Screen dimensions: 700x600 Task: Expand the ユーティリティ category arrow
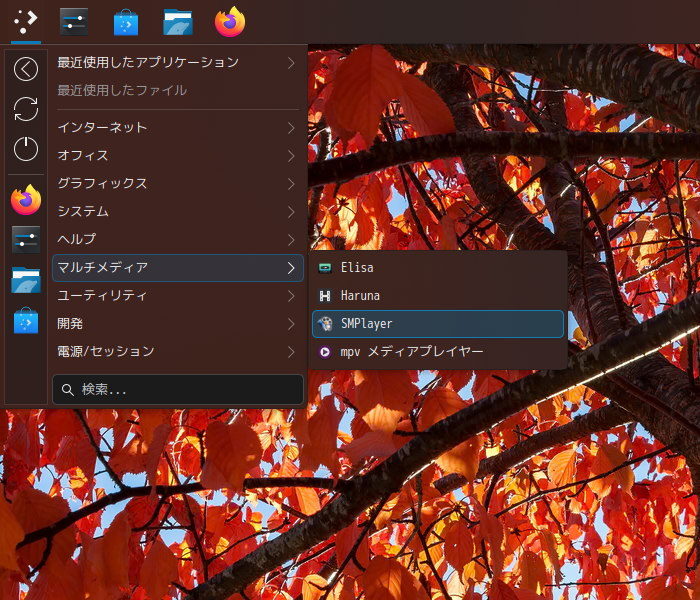click(291, 296)
